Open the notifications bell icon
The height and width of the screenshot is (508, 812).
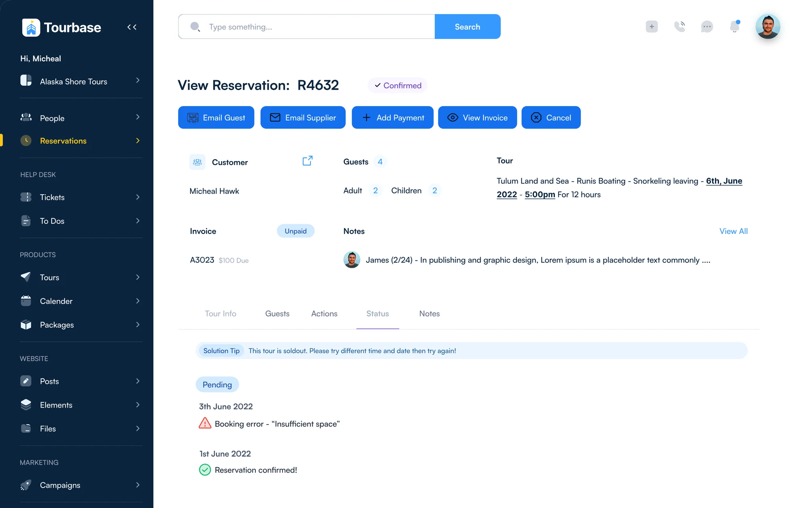click(735, 26)
